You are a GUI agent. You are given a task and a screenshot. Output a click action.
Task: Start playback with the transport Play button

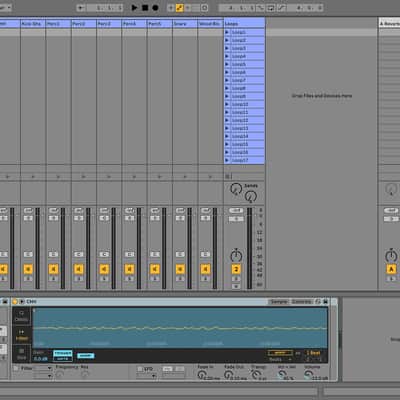pyautogui.click(x=134, y=7)
